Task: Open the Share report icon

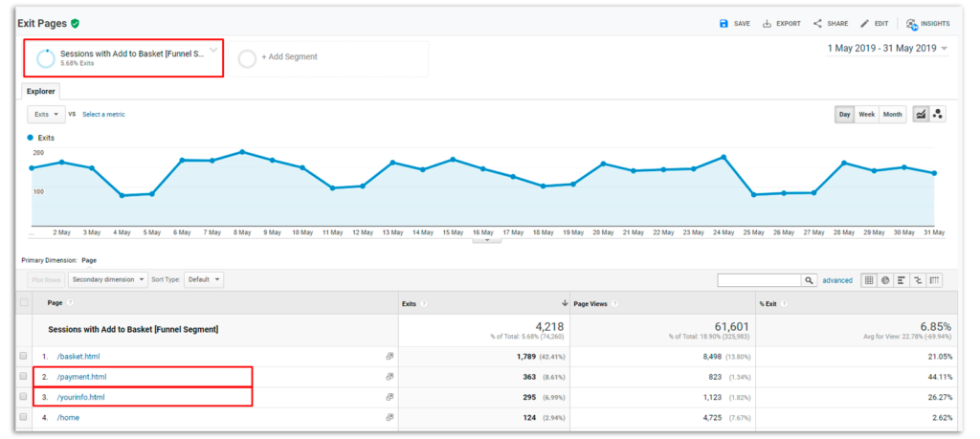Action: point(818,23)
